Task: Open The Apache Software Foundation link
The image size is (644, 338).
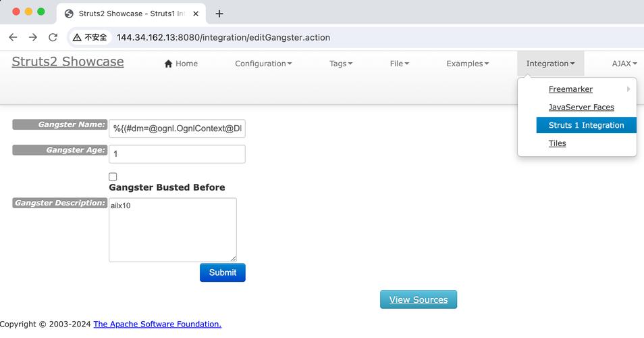Action: pyautogui.click(x=157, y=324)
